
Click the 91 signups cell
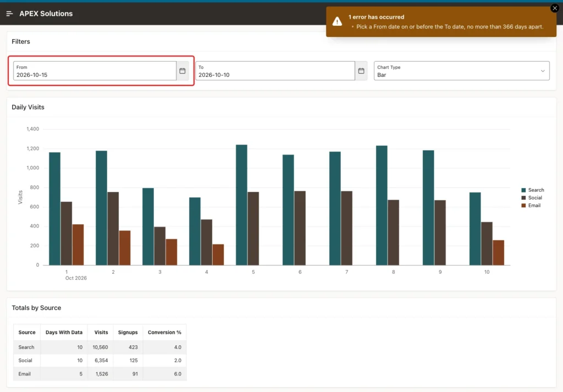(x=128, y=374)
